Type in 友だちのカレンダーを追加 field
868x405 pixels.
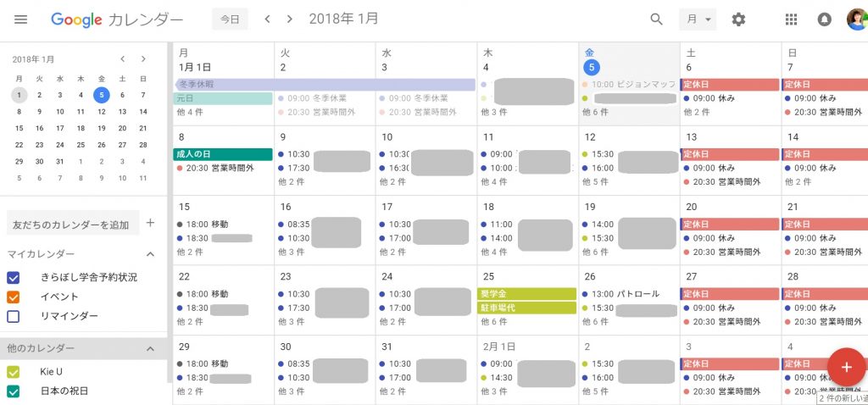pos(71,225)
